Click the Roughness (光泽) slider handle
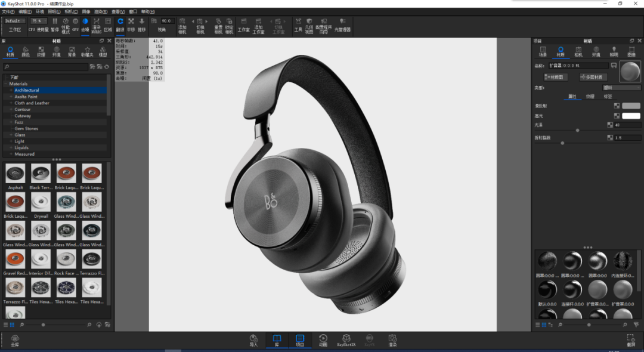644x352 pixels. coord(577,130)
